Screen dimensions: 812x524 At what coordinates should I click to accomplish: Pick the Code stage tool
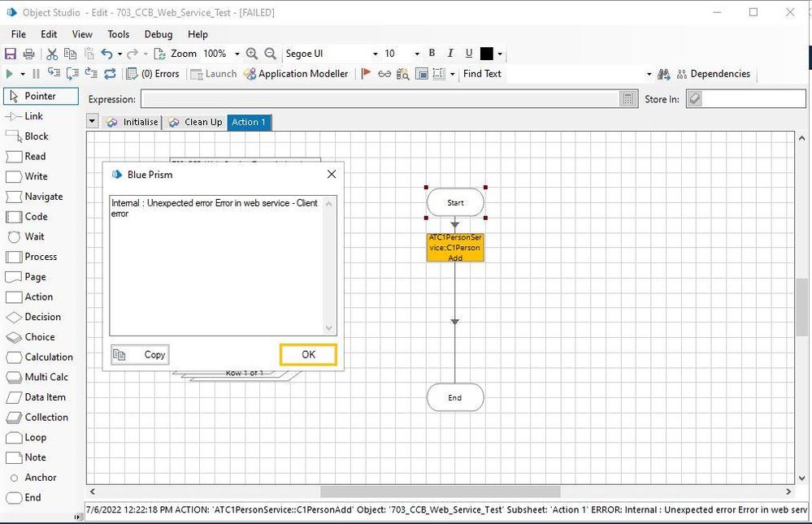click(x=27, y=217)
